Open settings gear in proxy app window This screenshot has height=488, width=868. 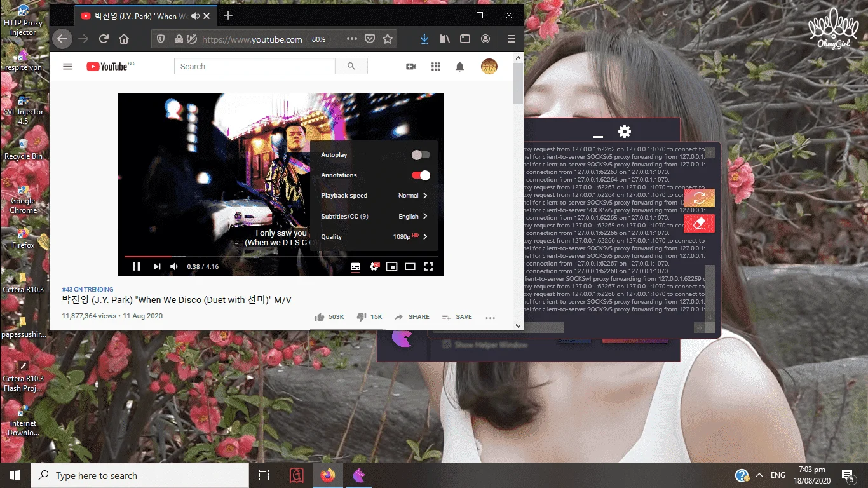tap(625, 132)
